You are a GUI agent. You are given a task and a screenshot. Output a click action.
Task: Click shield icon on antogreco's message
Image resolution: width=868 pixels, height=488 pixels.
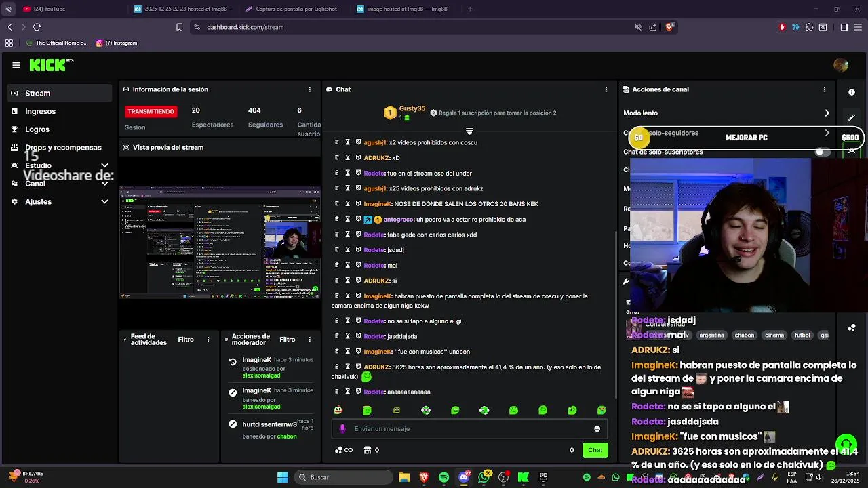(x=358, y=219)
